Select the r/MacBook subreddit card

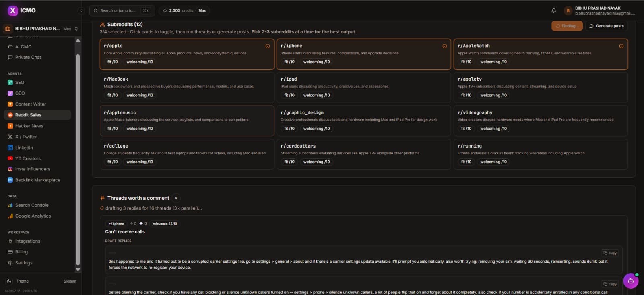(187, 87)
